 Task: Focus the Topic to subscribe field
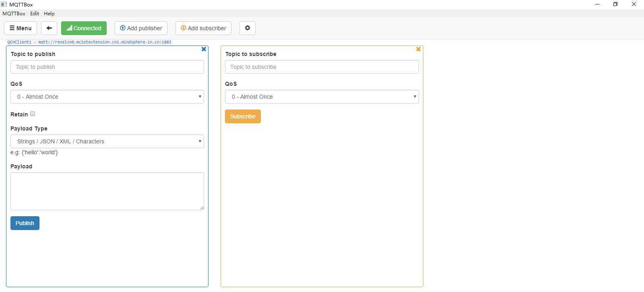coord(322,67)
